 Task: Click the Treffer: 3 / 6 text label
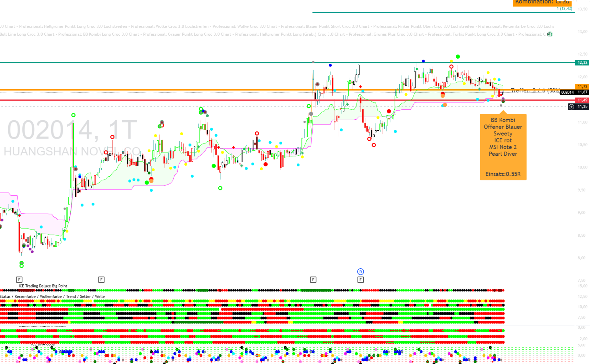(x=534, y=91)
